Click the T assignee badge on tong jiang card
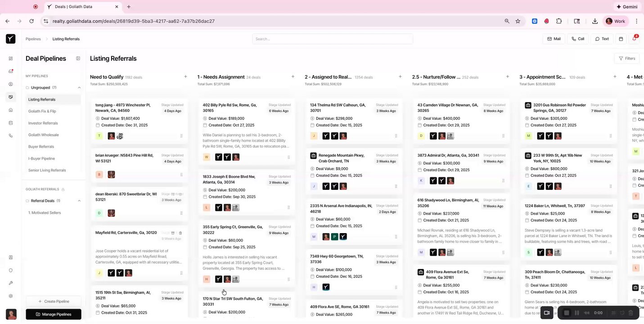The height and width of the screenshot is (324, 644). (x=99, y=136)
